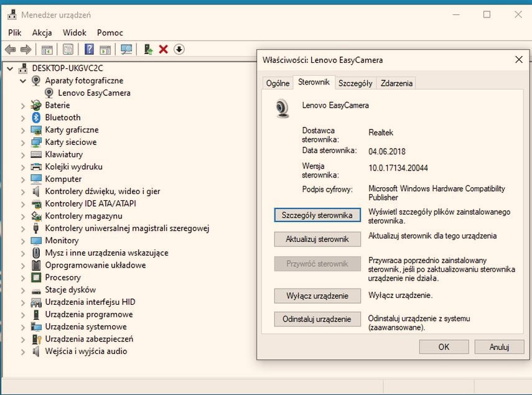Click the Kolejki wydruku printer icon

click(x=36, y=167)
